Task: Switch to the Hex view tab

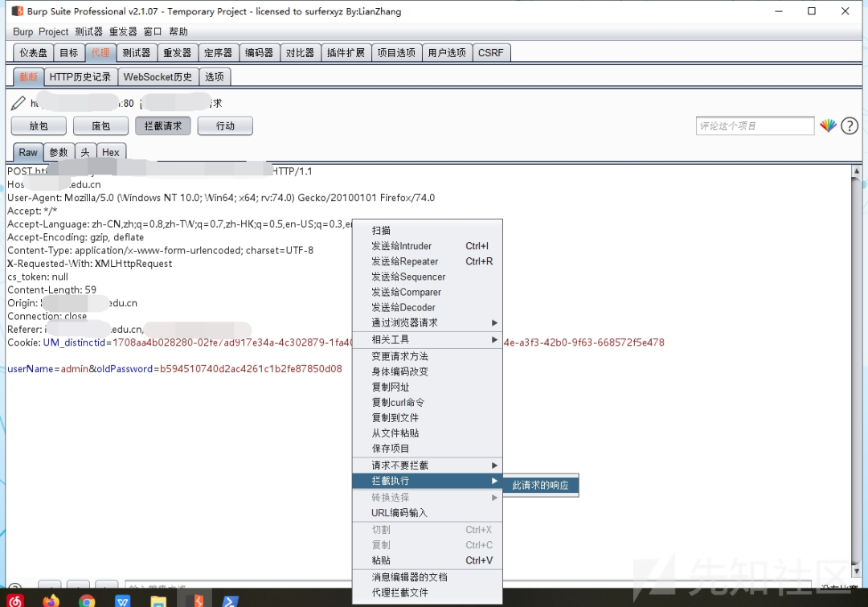Action: coord(111,152)
